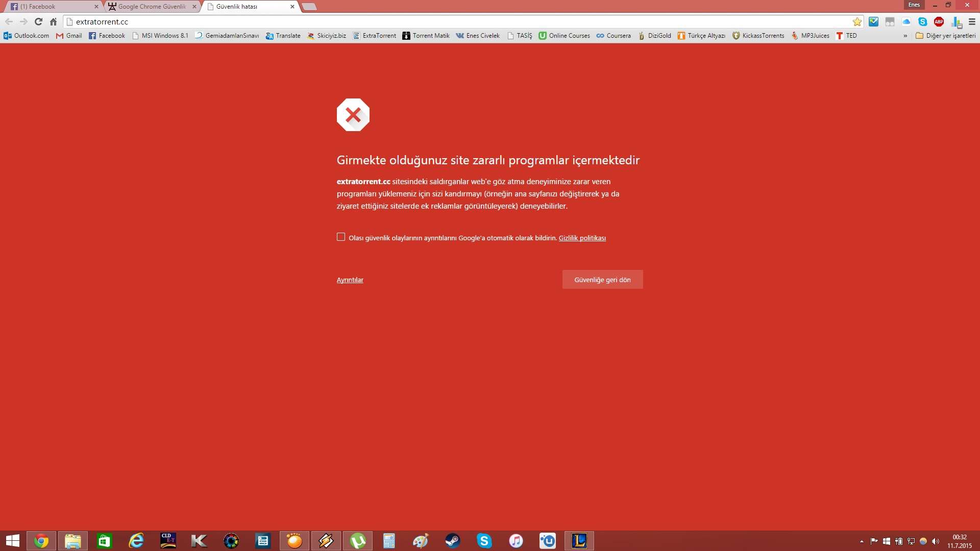Open the Adblock Plus extension icon
The height and width of the screenshot is (551, 980).
pyautogui.click(x=939, y=21)
